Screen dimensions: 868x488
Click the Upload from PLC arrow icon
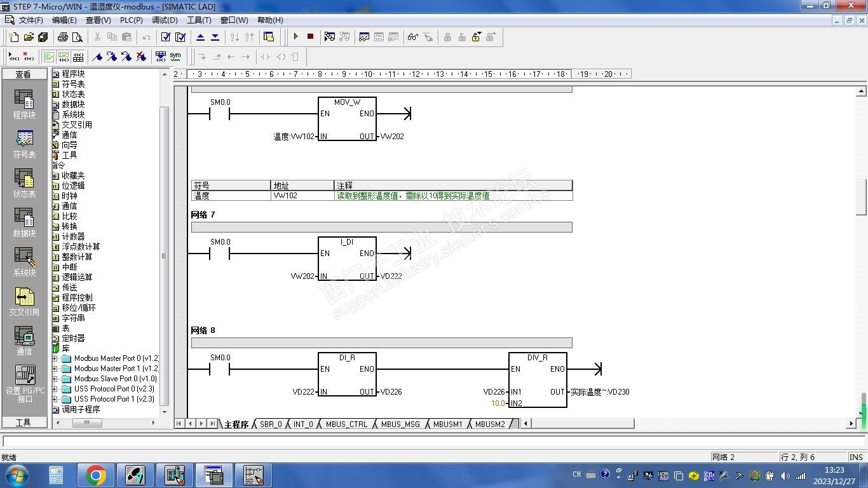[x=201, y=37]
